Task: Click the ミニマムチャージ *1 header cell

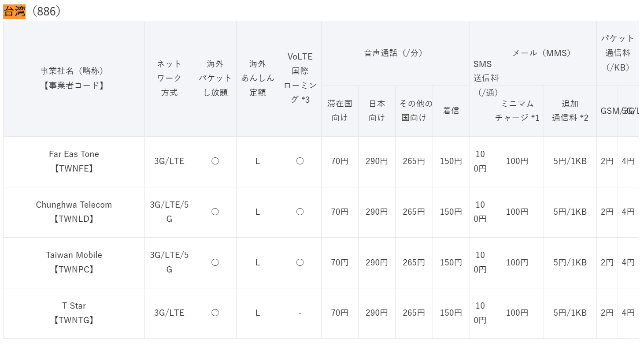Action: 517,111
